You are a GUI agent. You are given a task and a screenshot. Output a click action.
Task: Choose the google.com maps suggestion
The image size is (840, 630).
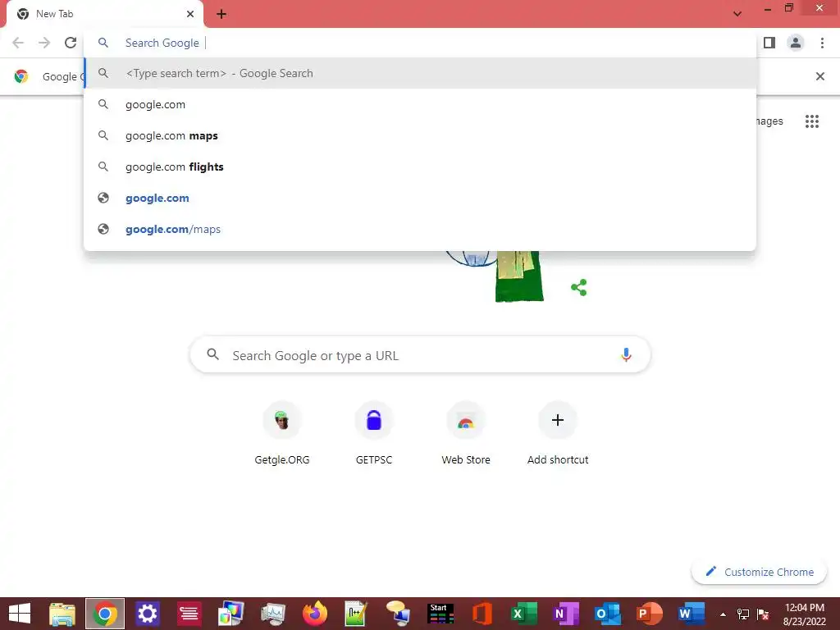click(420, 135)
